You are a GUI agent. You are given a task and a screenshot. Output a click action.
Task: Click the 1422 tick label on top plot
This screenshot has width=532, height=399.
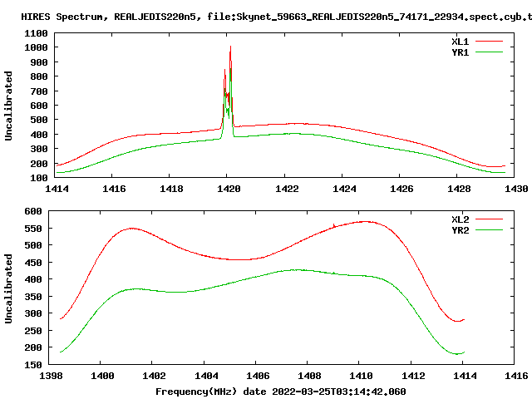(287, 189)
